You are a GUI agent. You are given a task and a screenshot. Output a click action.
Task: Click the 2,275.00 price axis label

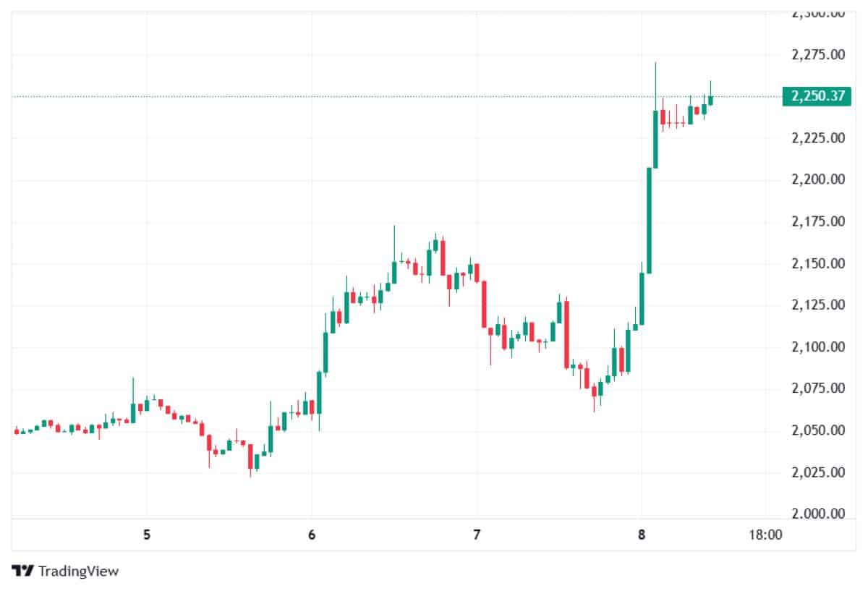pyautogui.click(x=818, y=54)
